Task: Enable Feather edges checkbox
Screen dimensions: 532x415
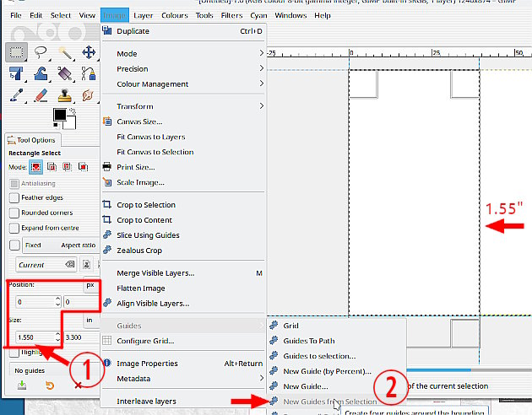Action: coord(14,198)
